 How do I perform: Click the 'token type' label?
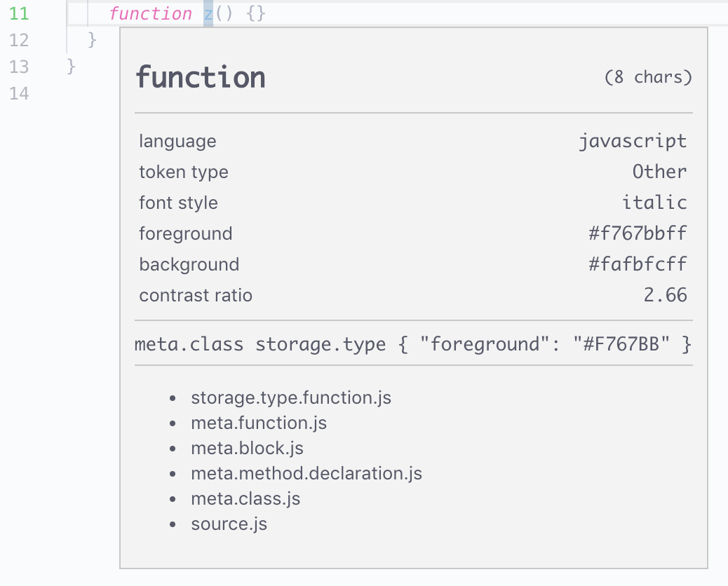[184, 172]
